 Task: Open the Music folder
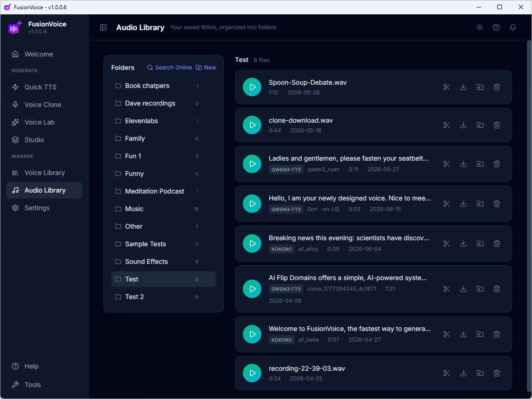(164, 209)
